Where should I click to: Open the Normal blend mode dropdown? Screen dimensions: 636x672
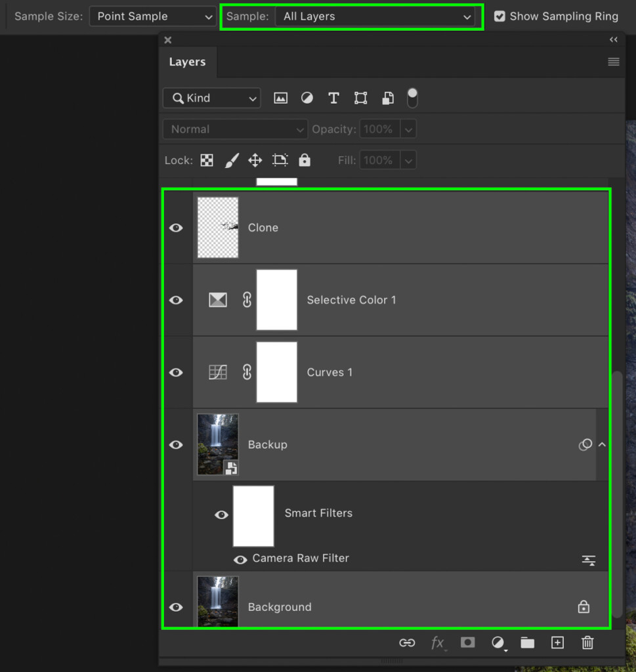pos(235,129)
